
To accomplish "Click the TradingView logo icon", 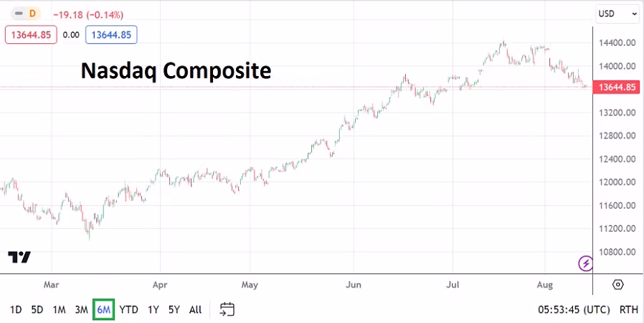I will [19, 257].
